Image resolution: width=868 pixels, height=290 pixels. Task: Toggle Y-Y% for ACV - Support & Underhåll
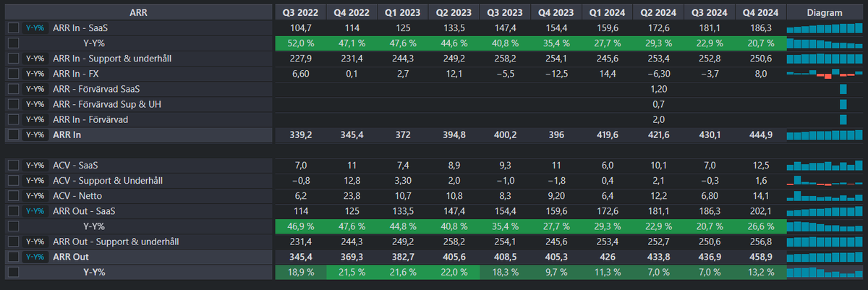point(35,180)
